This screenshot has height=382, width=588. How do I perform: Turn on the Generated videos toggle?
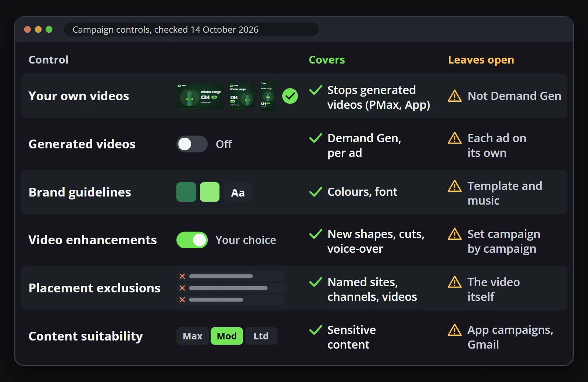(x=192, y=144)
